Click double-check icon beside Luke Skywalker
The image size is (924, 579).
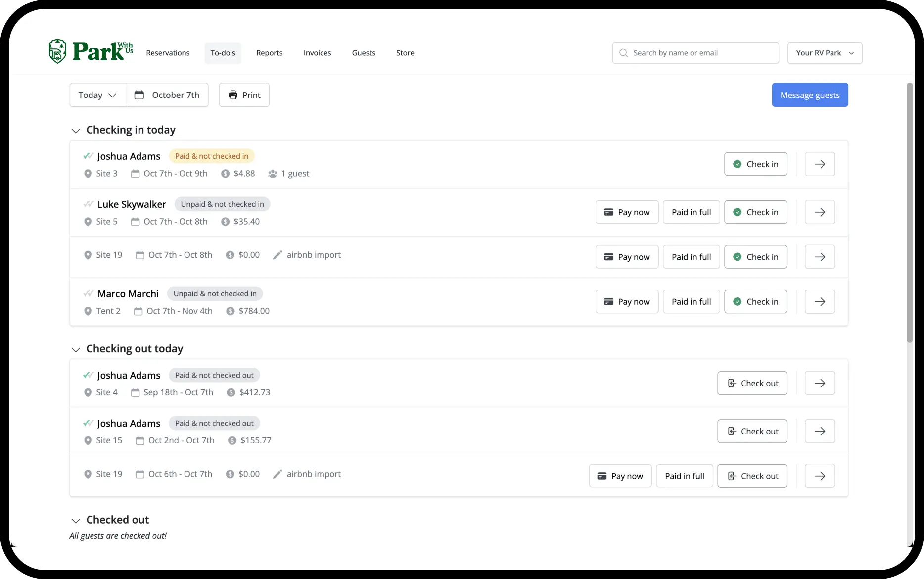(x=88, y=204)
